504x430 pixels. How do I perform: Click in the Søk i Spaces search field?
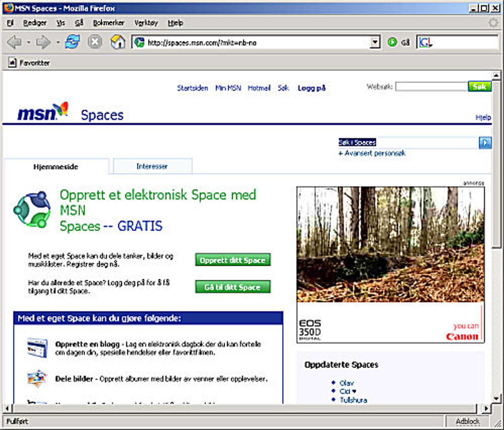point(408,142)
